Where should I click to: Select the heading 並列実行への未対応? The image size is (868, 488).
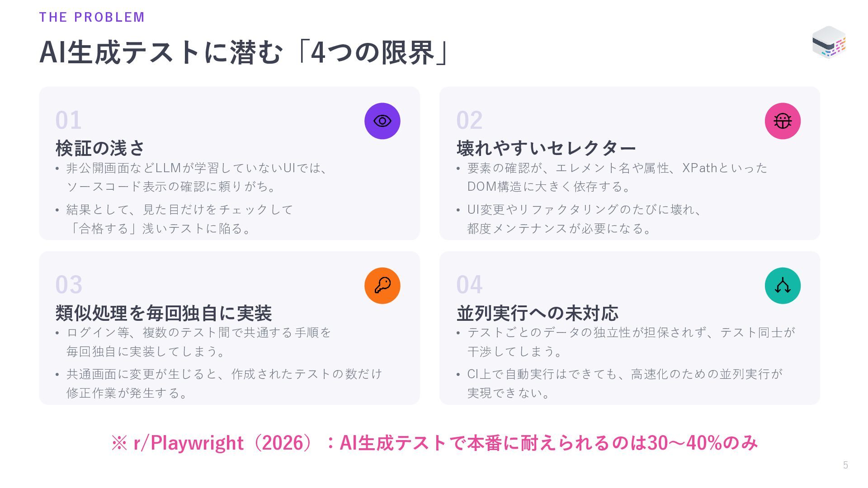[537, 313]
